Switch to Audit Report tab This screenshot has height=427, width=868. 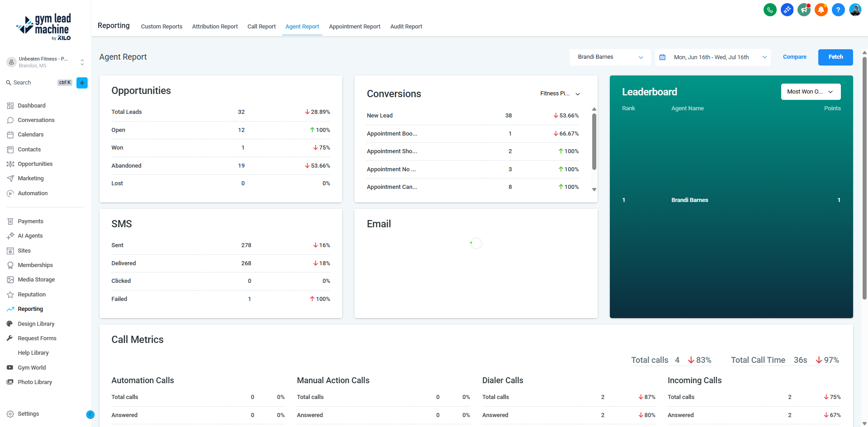pyautogui.click(x=406, y=27)
